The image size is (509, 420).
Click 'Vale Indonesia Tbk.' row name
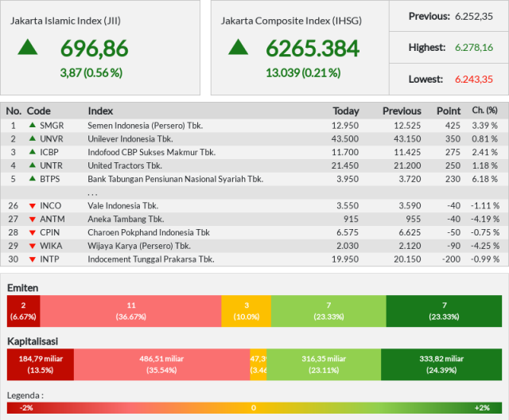pyautogui.click(x=122, y=206)
